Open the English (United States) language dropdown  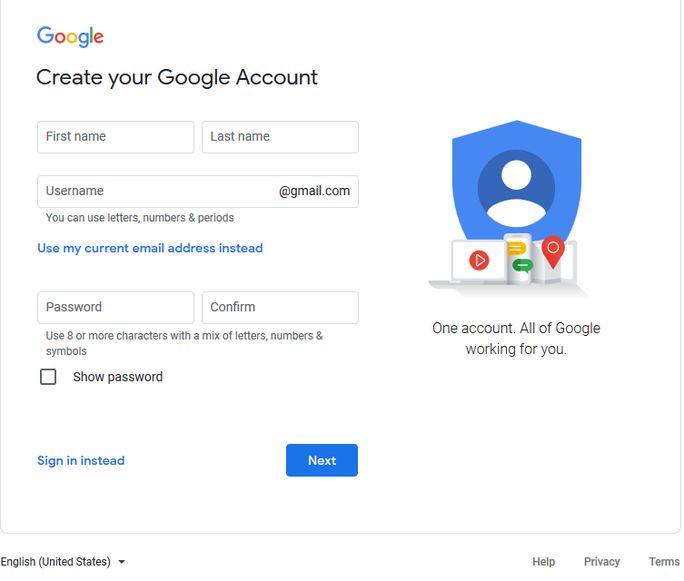63,561
